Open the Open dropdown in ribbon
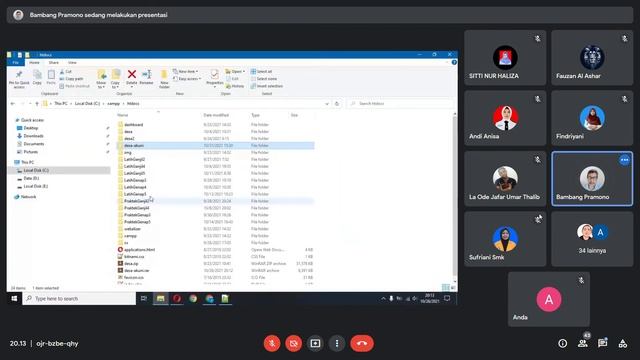This screenshot has width=640, height=360. click(236, 71)
